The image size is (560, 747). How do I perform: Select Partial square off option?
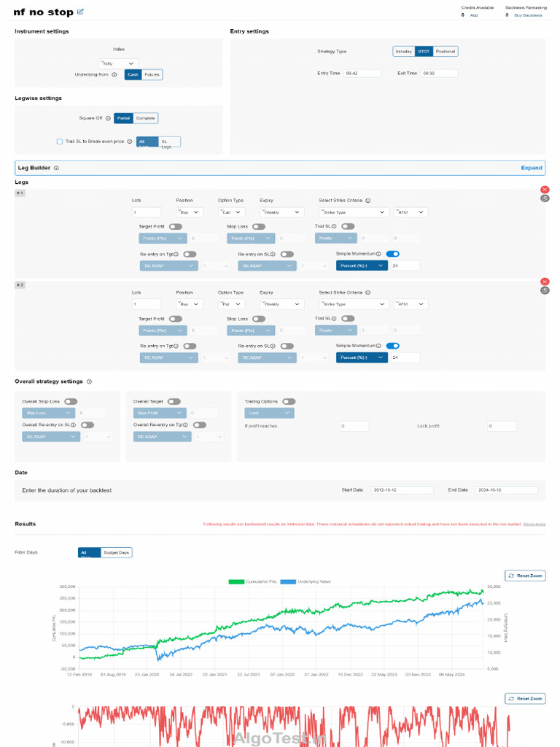pos(123,118)
